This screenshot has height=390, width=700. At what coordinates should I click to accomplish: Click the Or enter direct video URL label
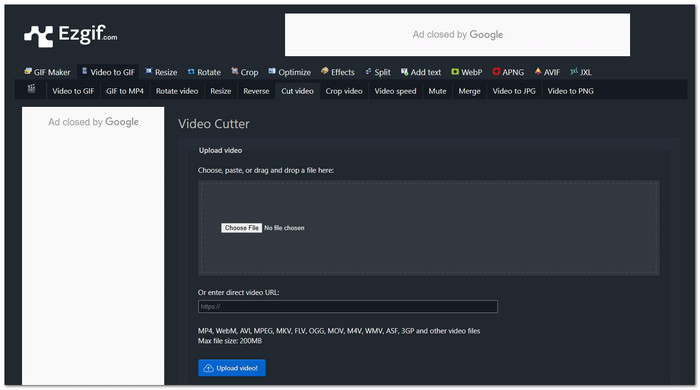(238, 293)
